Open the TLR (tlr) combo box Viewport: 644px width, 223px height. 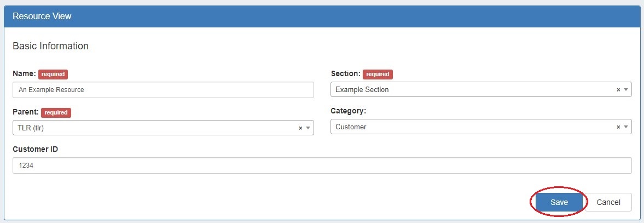(x=153, y=128)
